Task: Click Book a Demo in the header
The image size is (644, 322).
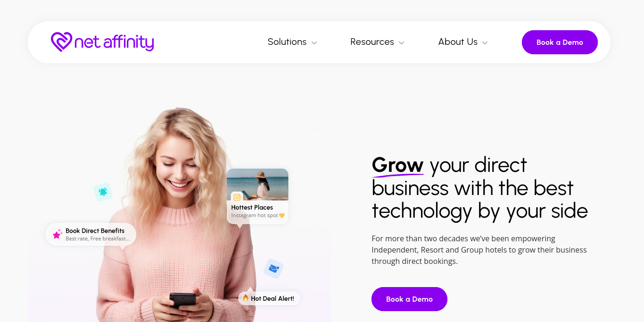Action: coord(560,42)
